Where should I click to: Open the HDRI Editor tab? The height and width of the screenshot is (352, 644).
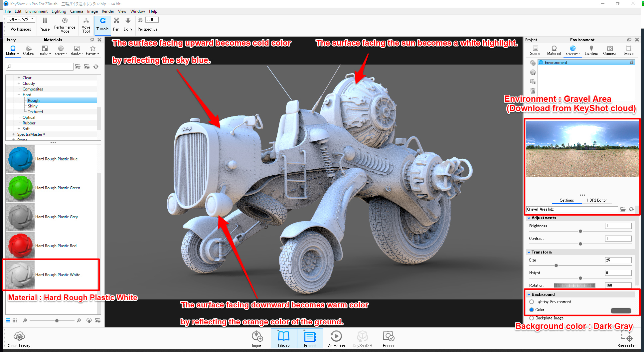tap(596, 200)
